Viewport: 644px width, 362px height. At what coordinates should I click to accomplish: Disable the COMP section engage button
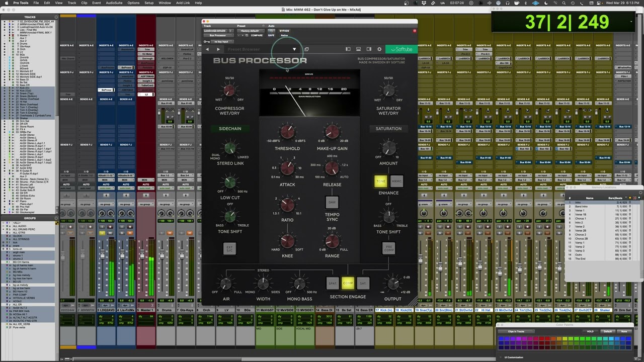[x=348, y=283]
